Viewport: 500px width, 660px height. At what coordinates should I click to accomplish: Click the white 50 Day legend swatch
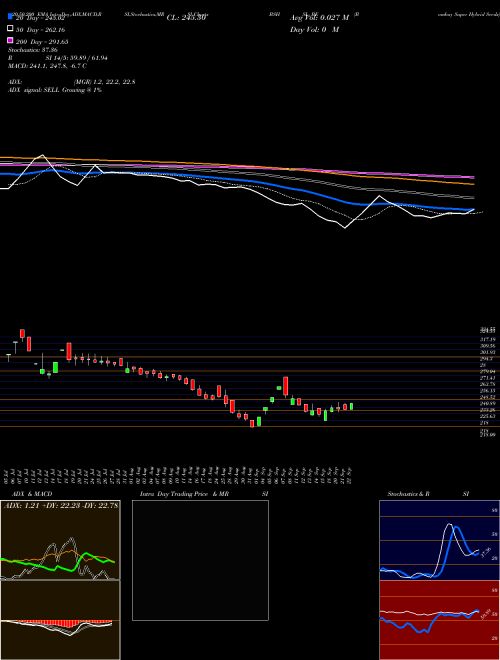tap(10, 29)
